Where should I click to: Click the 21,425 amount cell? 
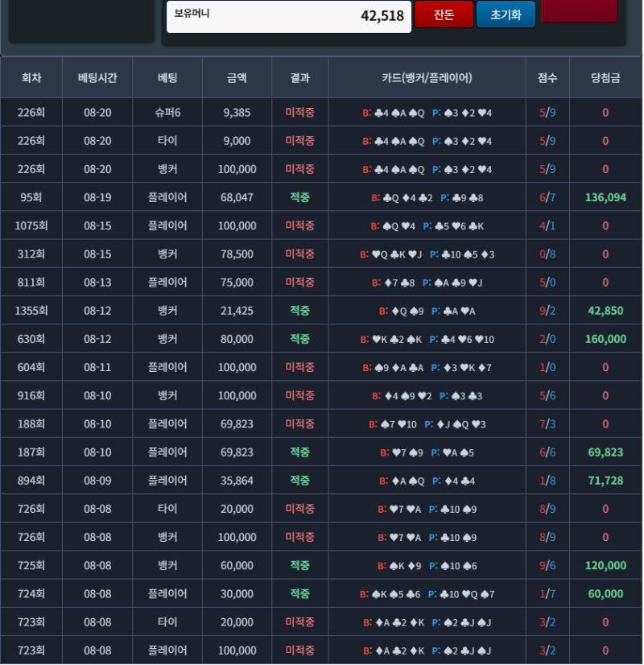tap(237, 311)
